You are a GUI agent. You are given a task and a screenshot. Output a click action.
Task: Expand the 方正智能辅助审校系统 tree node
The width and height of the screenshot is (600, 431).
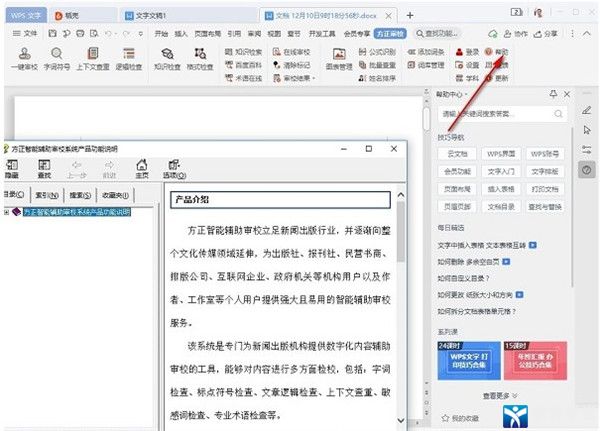pyautogui.click(x=6, y=212)
